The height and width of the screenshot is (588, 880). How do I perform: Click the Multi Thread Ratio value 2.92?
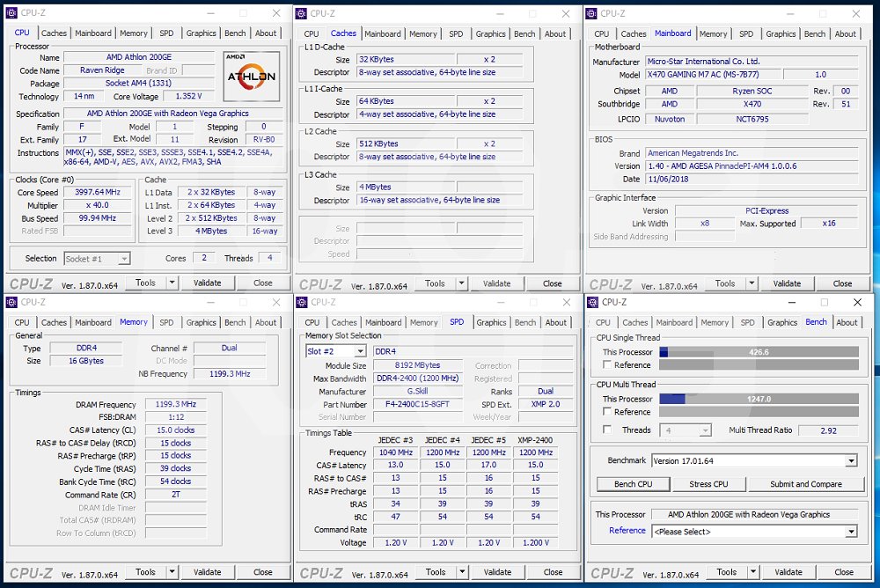click(828, 430)
